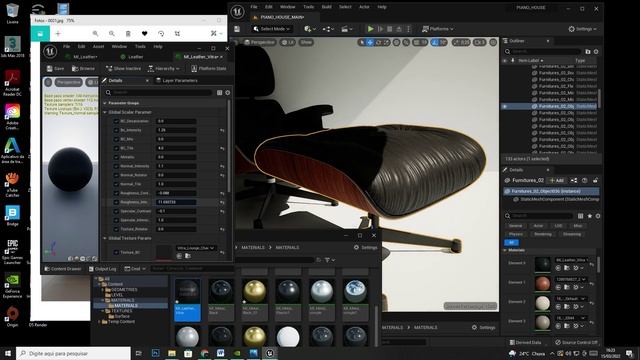Click the Bc_Intensity value field
This screenshot has height=360, width=640.
pyautogui.click(x=176, y=130)
